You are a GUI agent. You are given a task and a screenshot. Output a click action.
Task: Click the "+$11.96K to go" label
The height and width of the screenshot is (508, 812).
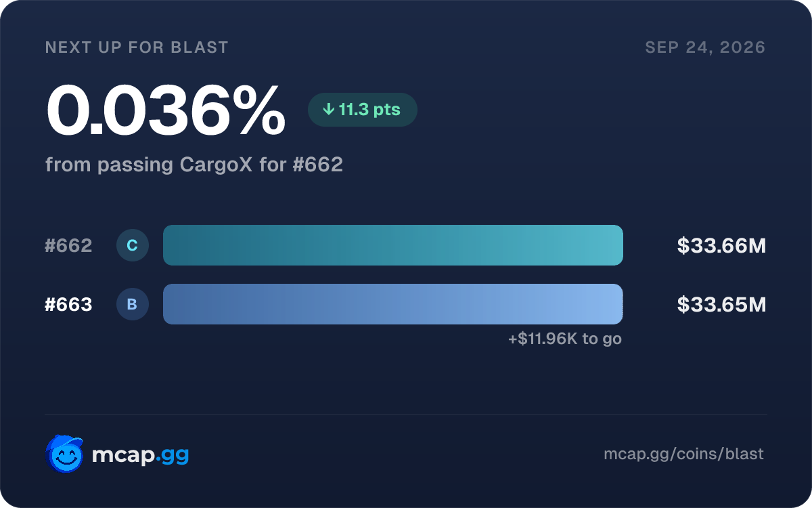coord(565,339)
